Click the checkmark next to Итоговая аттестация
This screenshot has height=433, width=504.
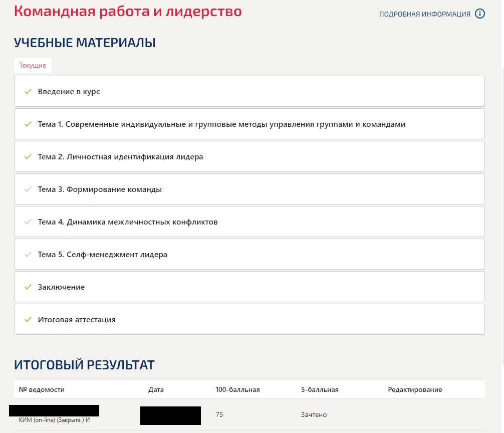[x=28, y=320]
